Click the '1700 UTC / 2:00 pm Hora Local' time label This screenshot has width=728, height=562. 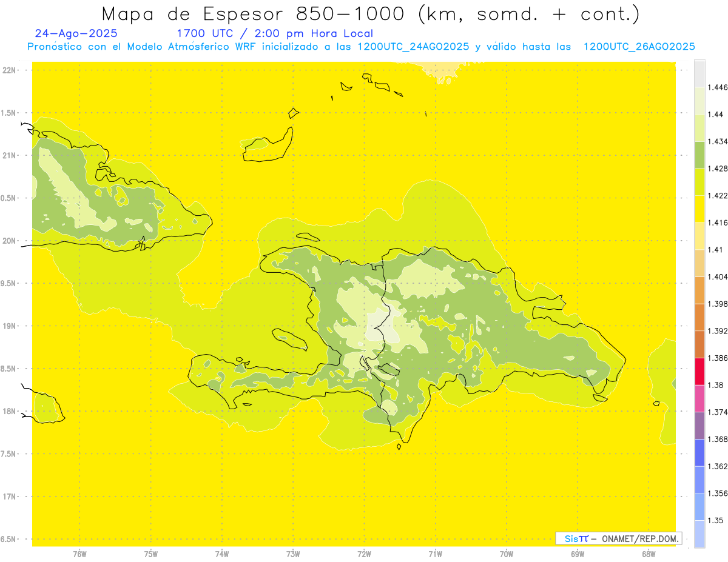(x=275, y=34)
